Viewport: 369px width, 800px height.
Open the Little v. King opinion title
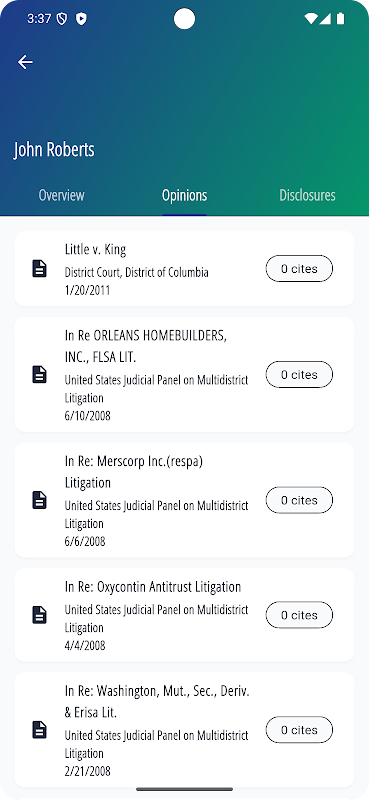(x=95, y=249)
